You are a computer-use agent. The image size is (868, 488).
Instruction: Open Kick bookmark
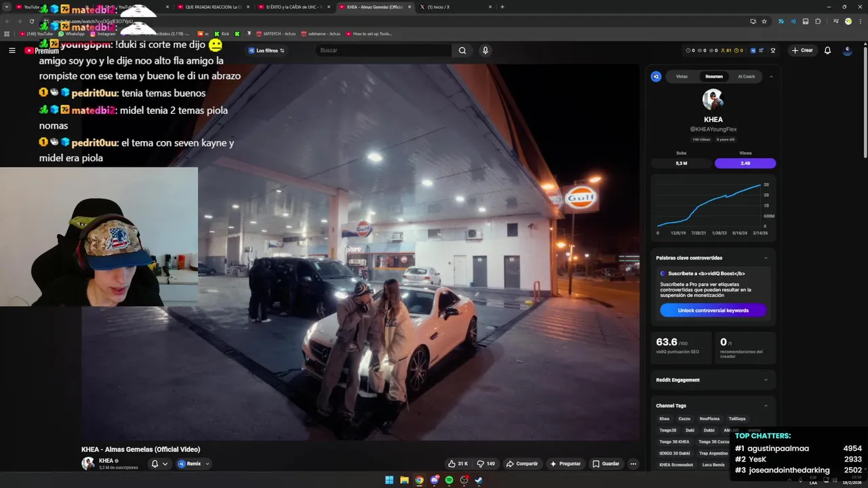click(x=222, y=33)
